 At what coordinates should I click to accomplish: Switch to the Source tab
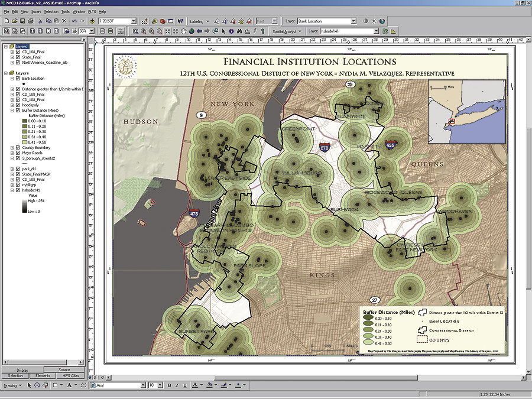click(64, 369)
